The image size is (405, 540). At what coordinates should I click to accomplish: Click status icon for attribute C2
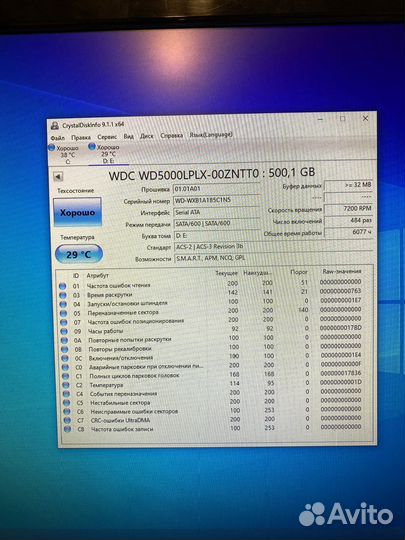[x=66, y=385]
